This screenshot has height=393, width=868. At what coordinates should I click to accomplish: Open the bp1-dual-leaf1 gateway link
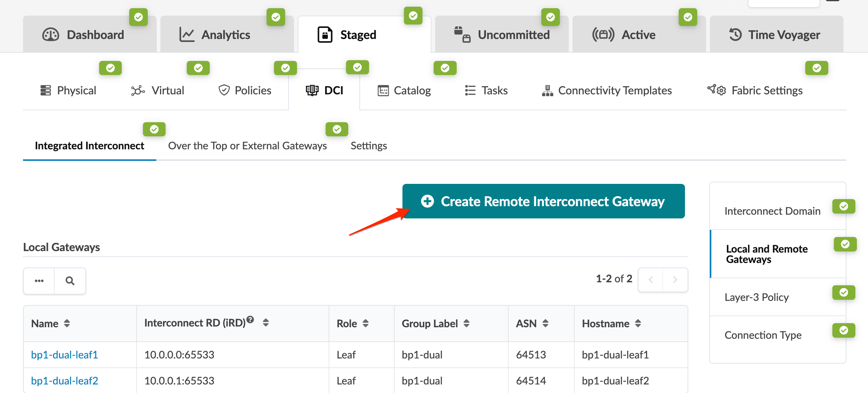point(65,355)
